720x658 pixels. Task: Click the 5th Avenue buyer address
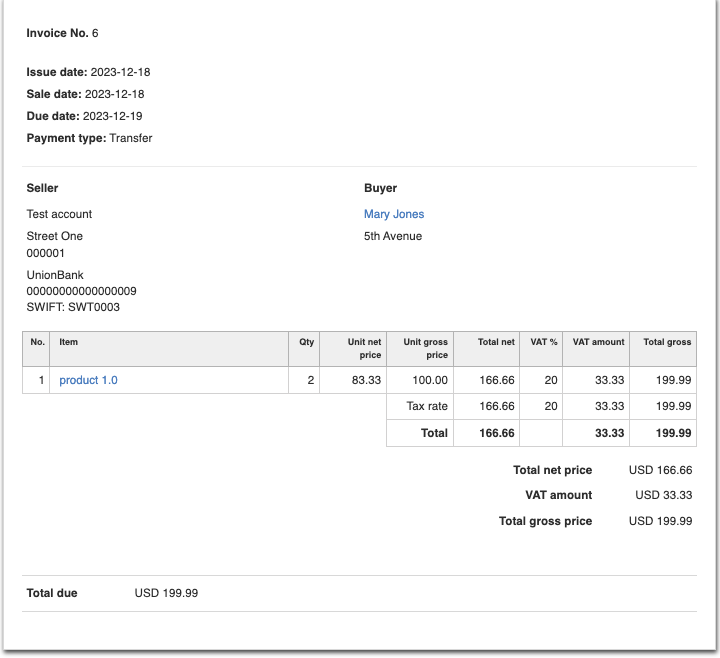click(393, 236)
